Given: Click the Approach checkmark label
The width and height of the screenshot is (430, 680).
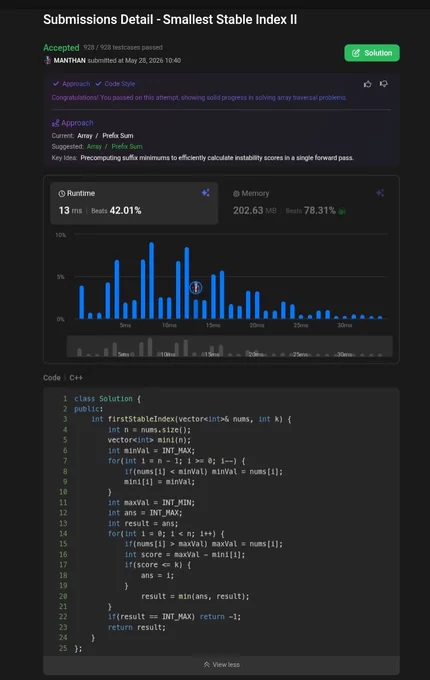Looking at the screenshot, I should pyautogui.click(x=72, y=84).
